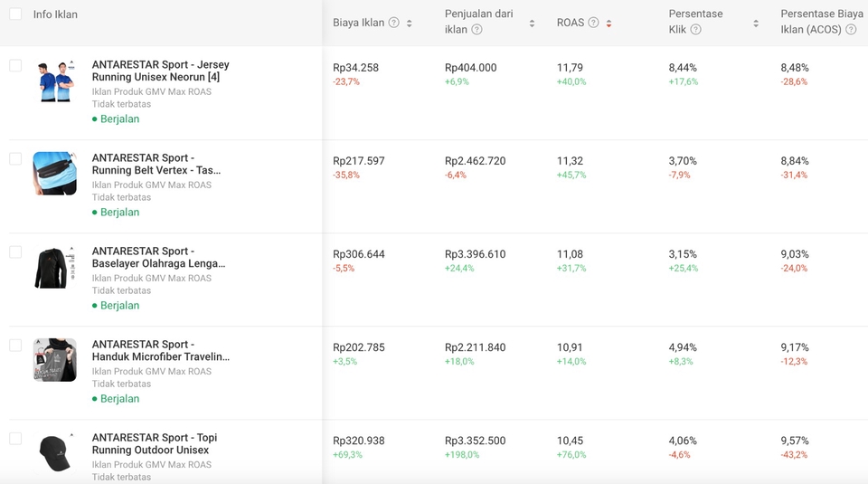The image size is (868, 484).
Task: Select click rate value 3,70%
Action: pos(684,161)
